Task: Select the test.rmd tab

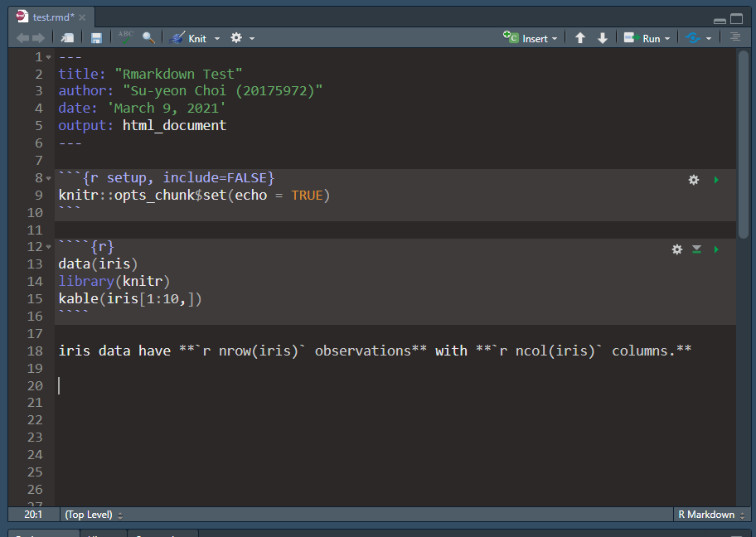Action: 53,17
